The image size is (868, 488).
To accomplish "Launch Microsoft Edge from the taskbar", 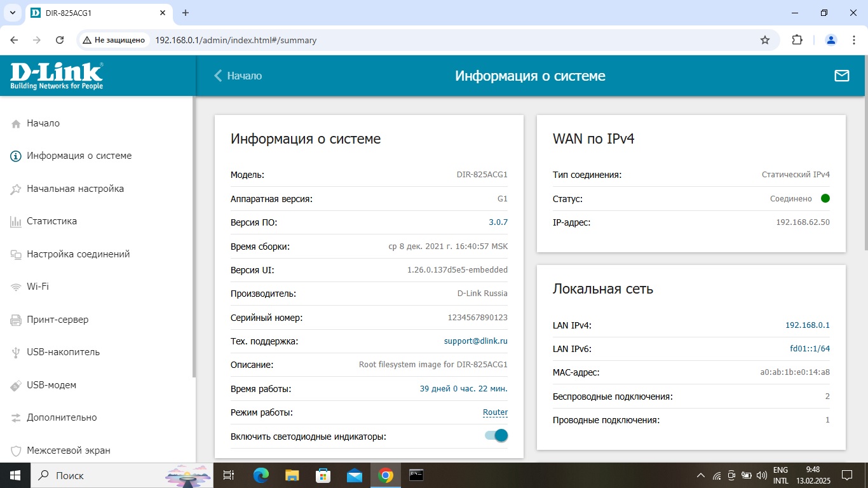I will (261, 475).
